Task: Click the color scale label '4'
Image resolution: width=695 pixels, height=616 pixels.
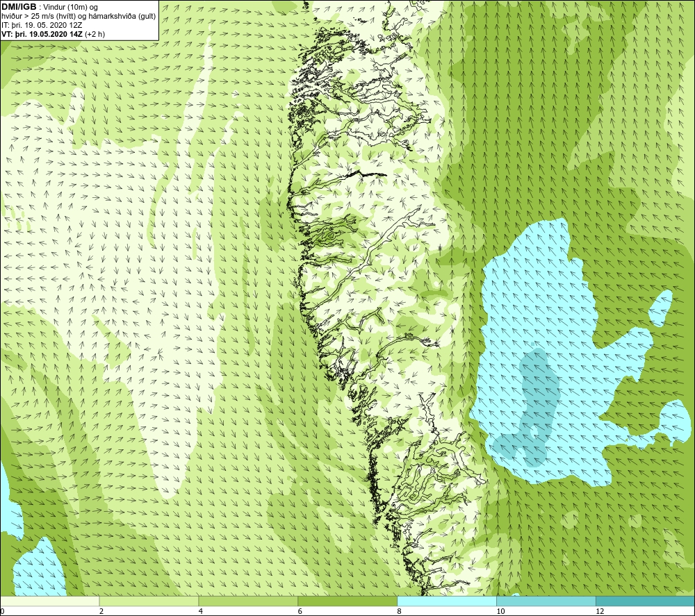Action: pyautogui.click(x=201, y=612)
